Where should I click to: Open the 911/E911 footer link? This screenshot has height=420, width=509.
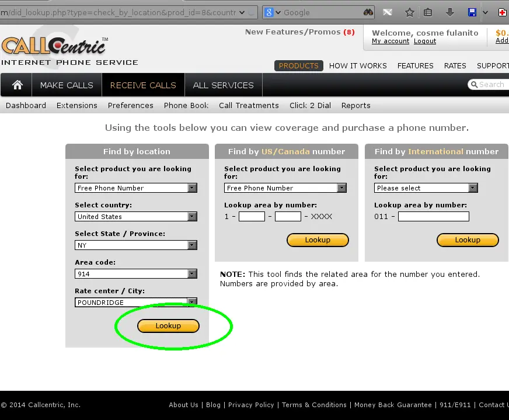coord(455,405)
